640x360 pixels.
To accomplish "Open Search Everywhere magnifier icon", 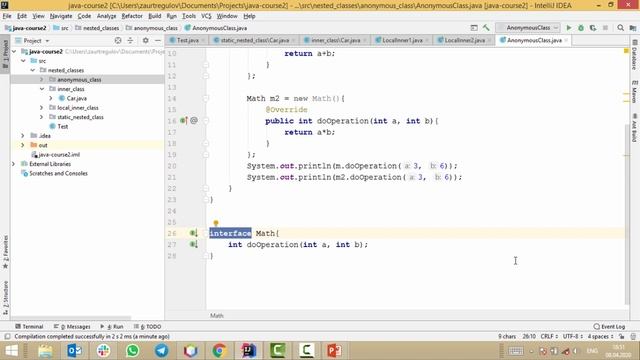I will point(620,28).
